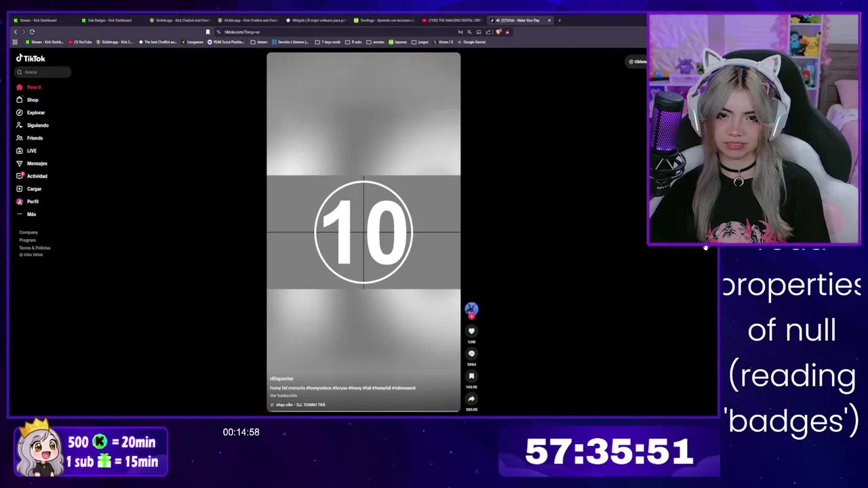Click the TikTok search field

click(x=43, y=72)
